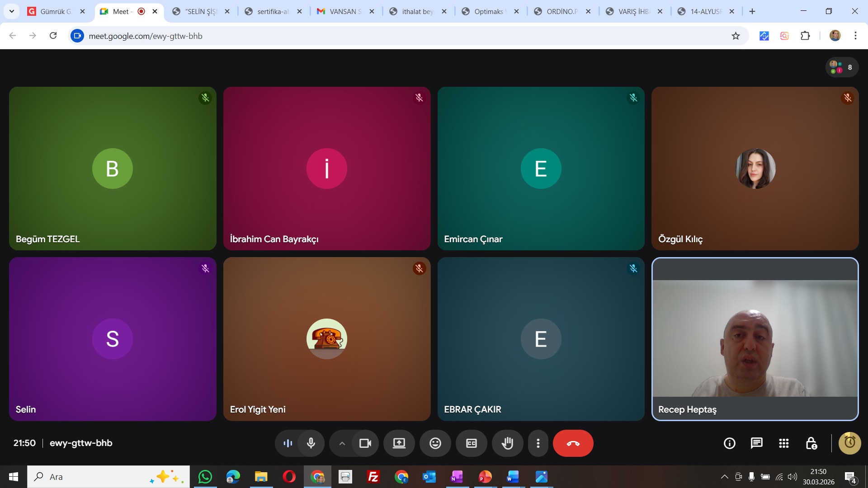
Task: Toggle the camera on or off
Action: (x=365, y=443)
